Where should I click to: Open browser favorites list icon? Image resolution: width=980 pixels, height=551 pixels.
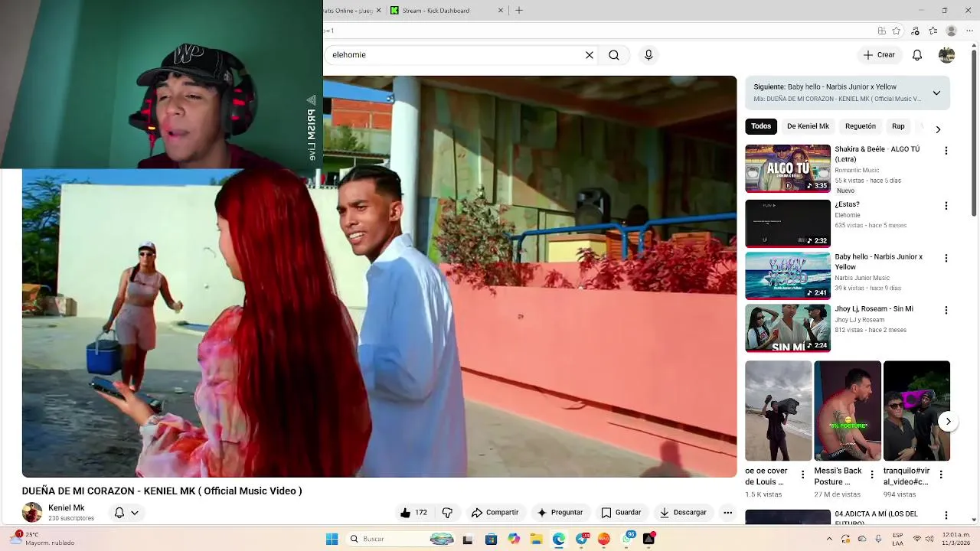933,31
